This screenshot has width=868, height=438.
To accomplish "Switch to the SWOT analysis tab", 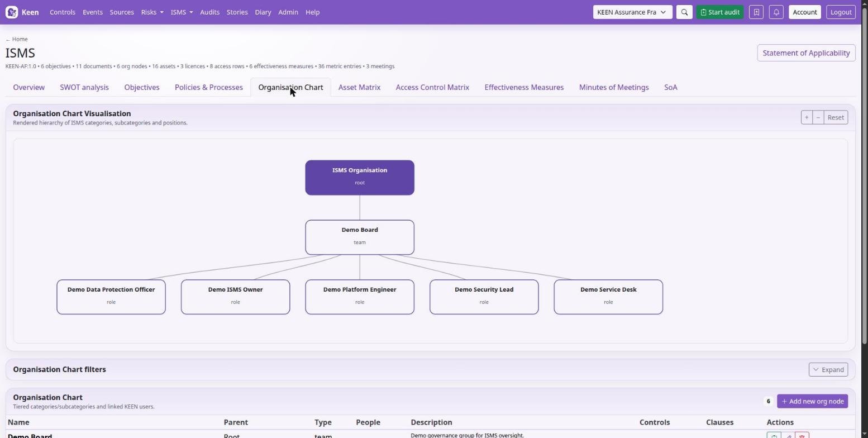I will tap(84, 88).
